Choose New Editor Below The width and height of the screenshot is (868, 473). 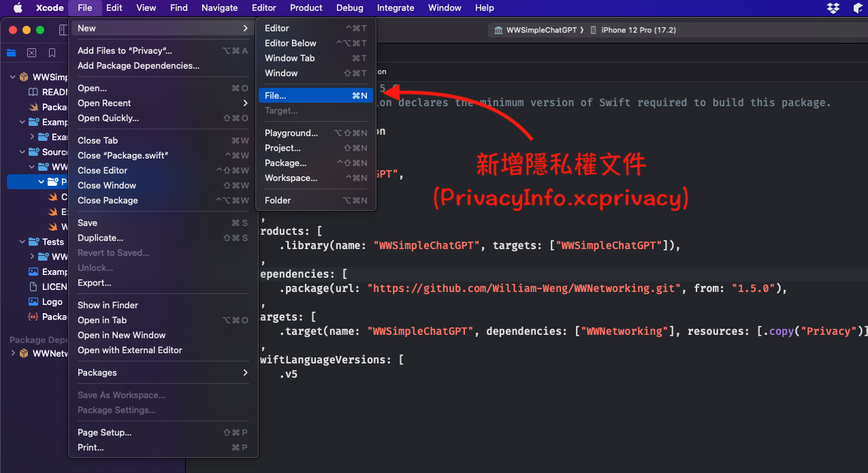pos(316,43)
